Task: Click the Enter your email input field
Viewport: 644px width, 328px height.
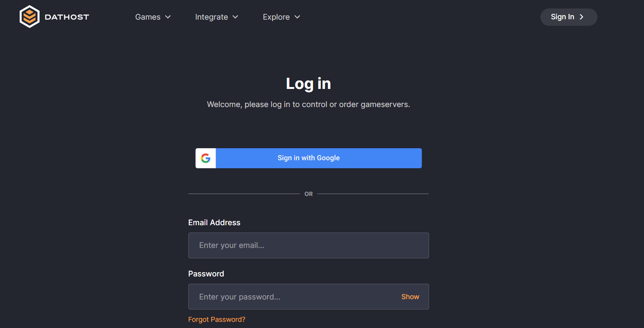Action: (x=308, y=245)
